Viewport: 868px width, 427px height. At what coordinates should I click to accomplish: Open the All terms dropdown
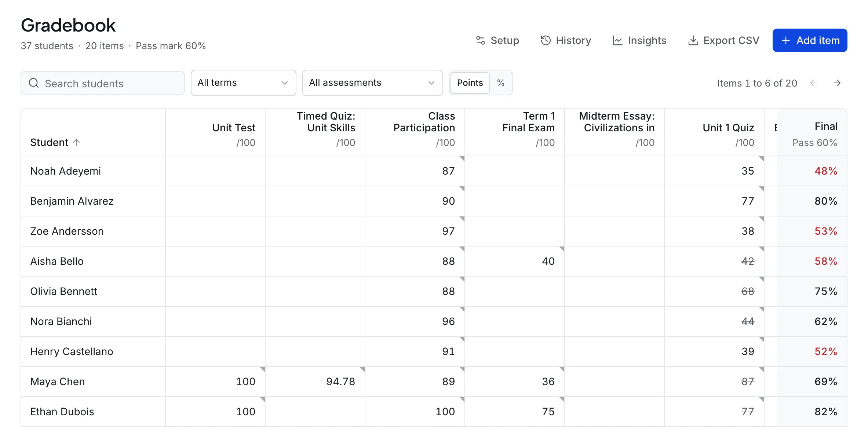(244, 83)
